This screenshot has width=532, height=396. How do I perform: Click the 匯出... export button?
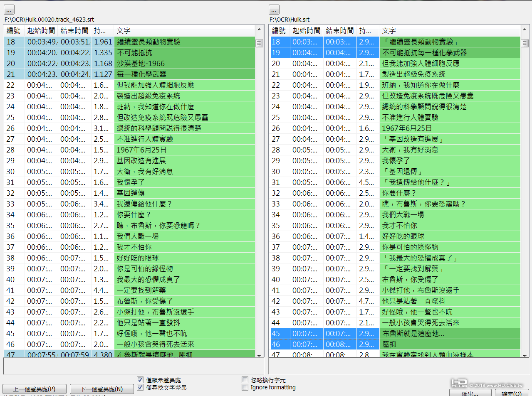point(470,393)
